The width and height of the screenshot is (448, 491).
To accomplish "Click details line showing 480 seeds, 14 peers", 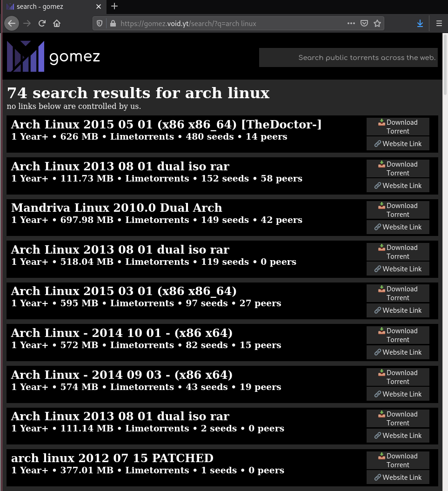I will [149, 136].
